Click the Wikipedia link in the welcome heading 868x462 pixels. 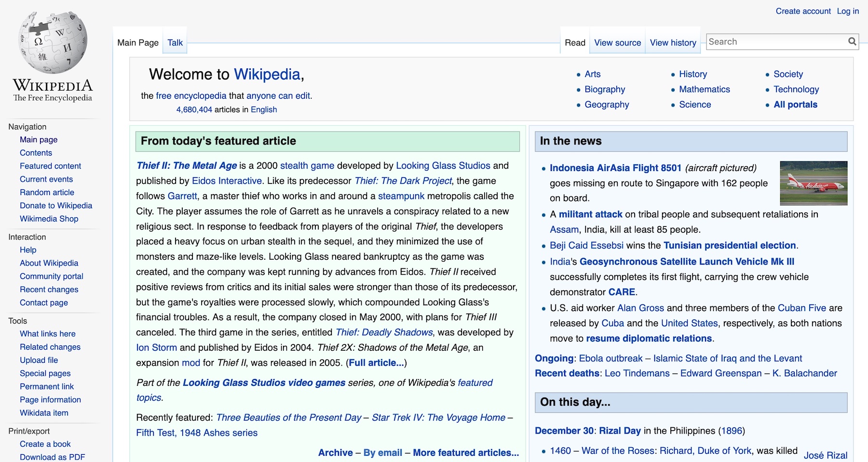[x=267, y=74]
